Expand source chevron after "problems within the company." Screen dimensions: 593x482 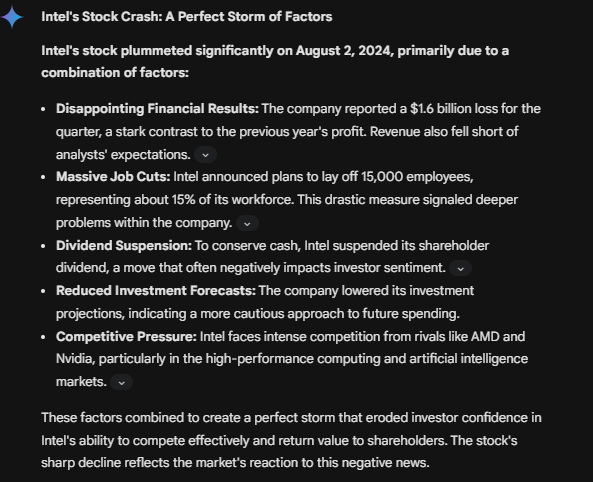click(247, 224)
